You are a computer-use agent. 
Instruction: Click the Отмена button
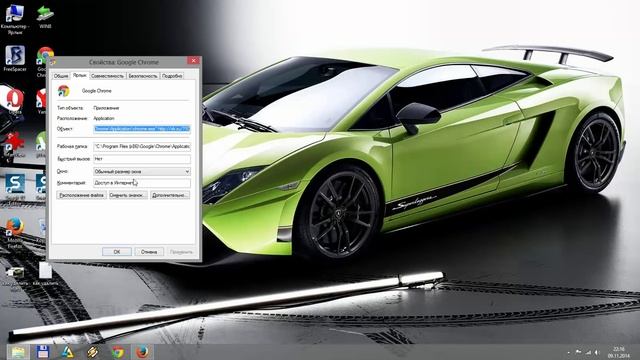(x=149, y=252)
